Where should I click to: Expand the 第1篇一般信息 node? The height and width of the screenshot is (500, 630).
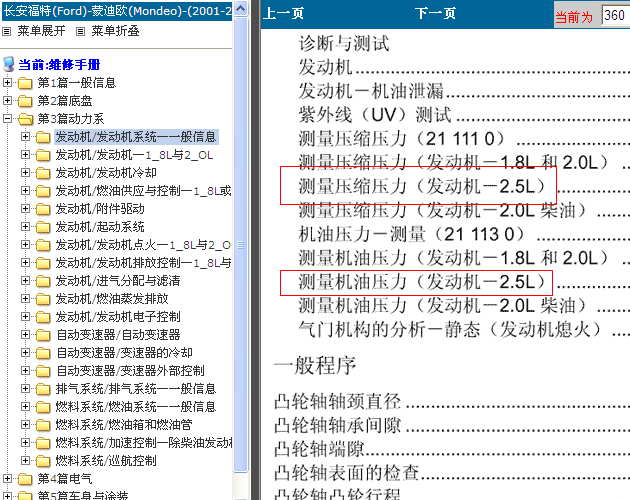[x=7, y=82]
